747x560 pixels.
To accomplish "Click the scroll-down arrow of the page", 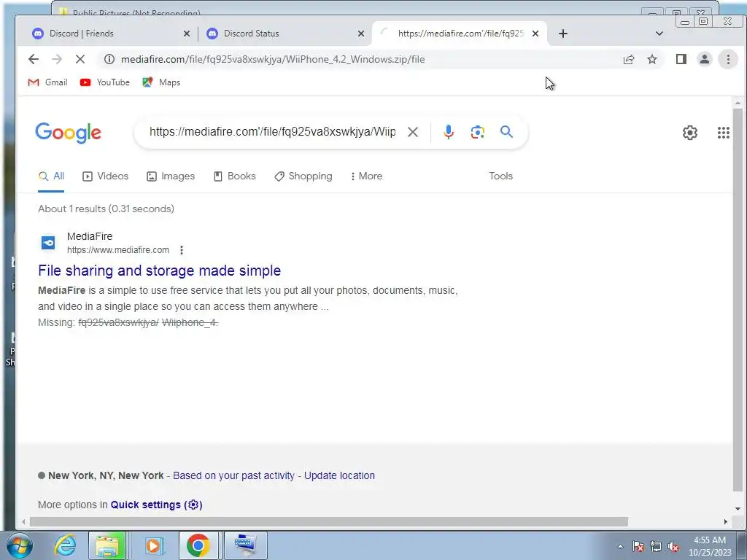I will point(738,509).
